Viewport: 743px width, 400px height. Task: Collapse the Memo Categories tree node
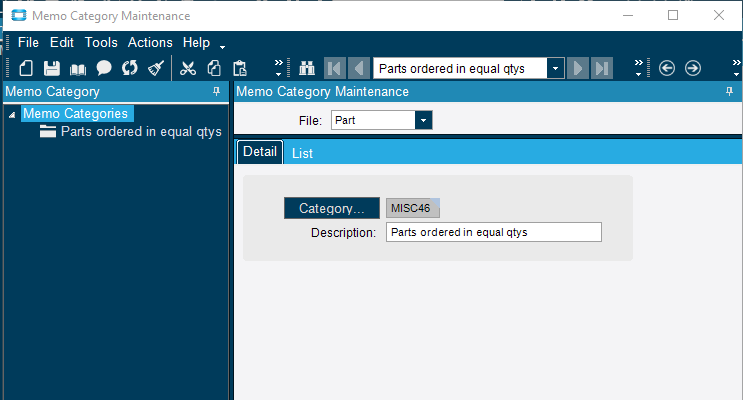[12, 114]
